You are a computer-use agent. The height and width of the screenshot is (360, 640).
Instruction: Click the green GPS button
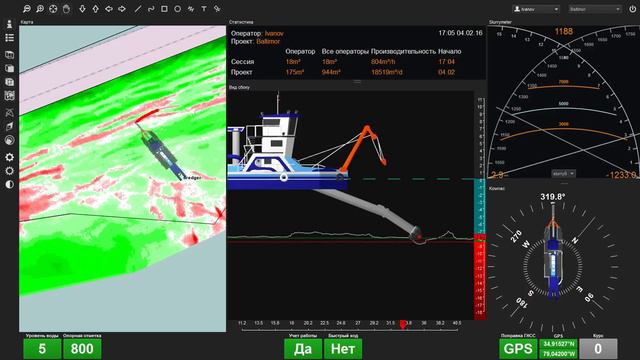click(518, 349)
